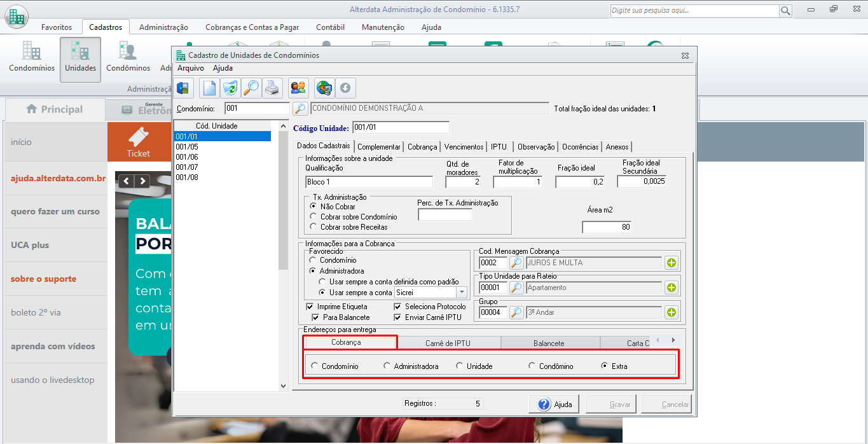Screen dimensions: 868x444
Task: Open the two-people condôminos icon
Action: pyautogui.click(x=298, y=88)
